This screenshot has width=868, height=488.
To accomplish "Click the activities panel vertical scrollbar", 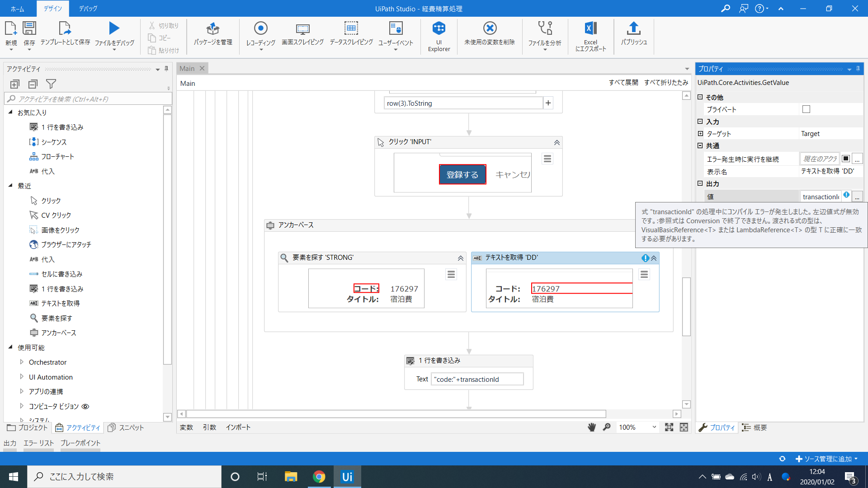I will click(167, 239).
